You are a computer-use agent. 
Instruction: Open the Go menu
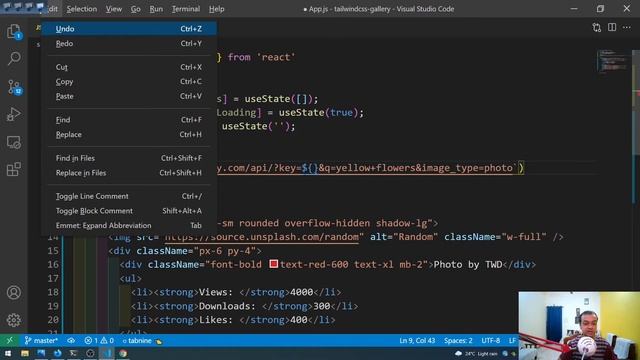tap(136, 9)
